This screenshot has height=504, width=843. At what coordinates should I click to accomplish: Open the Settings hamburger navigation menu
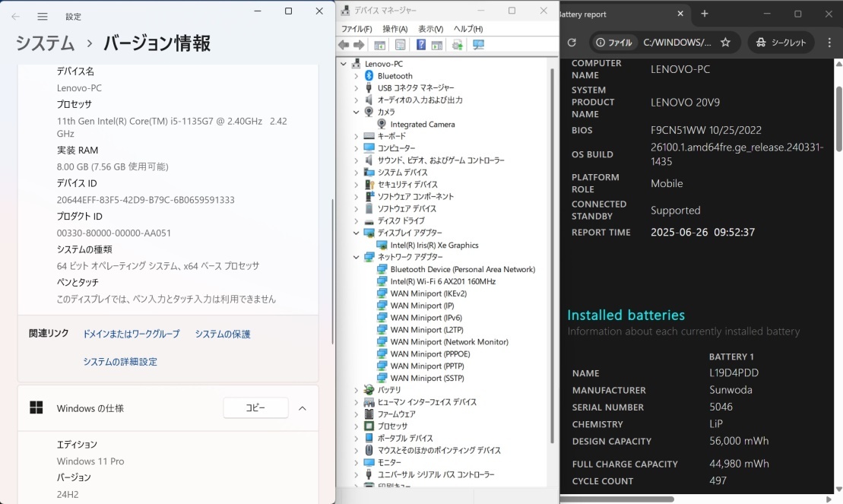click(43, 16)
